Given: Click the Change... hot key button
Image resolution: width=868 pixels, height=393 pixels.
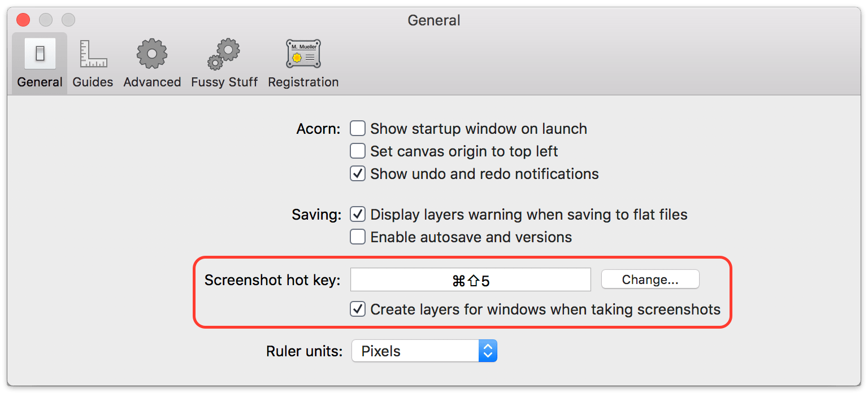Looking at the screenshot, I should [x=650, y=280].
